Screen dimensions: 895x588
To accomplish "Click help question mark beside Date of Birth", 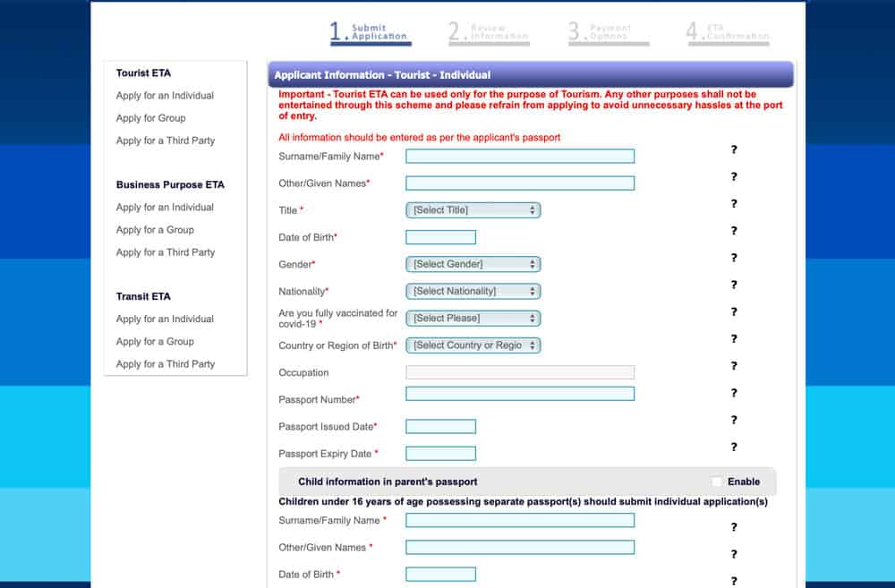I will click(734, 231).
